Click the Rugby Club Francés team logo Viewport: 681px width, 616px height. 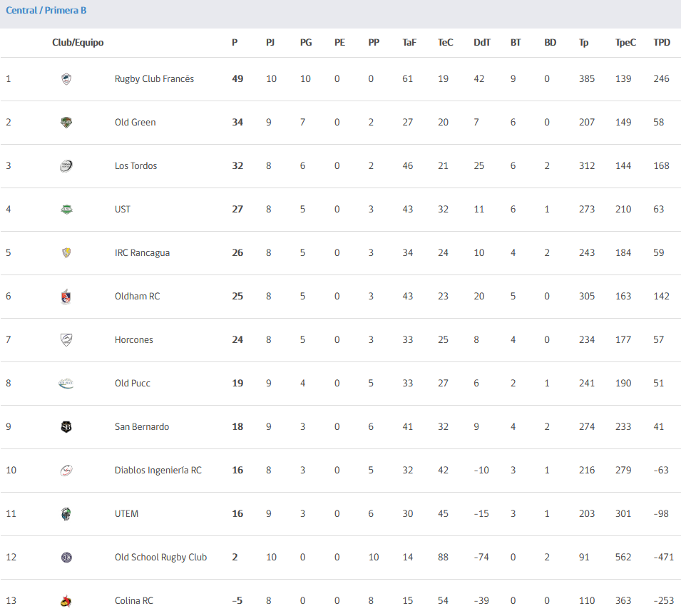pos(66,79)
